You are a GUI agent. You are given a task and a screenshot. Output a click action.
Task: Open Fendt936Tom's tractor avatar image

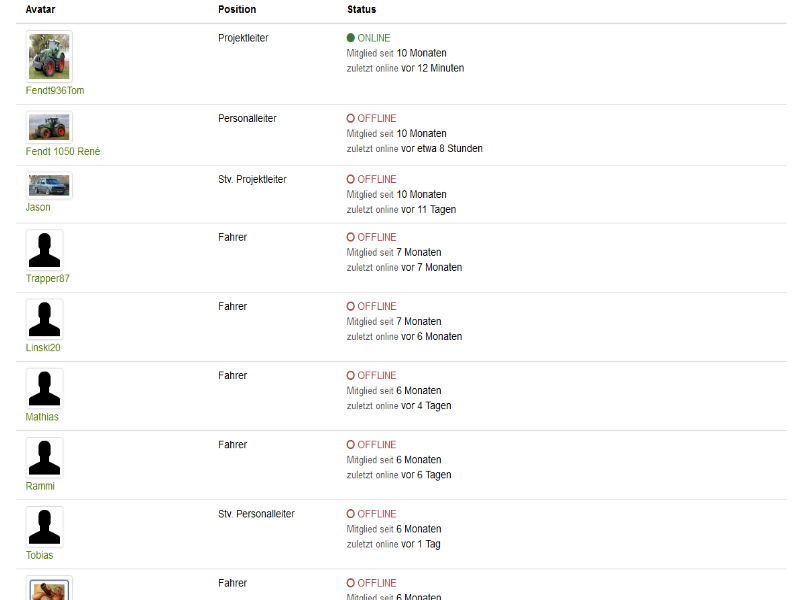point(49,56)
